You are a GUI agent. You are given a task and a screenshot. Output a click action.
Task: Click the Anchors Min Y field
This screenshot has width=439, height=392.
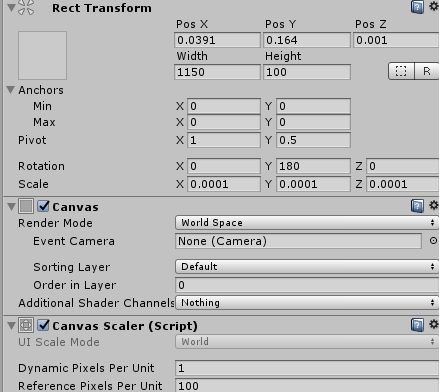[x=313, y=106]
